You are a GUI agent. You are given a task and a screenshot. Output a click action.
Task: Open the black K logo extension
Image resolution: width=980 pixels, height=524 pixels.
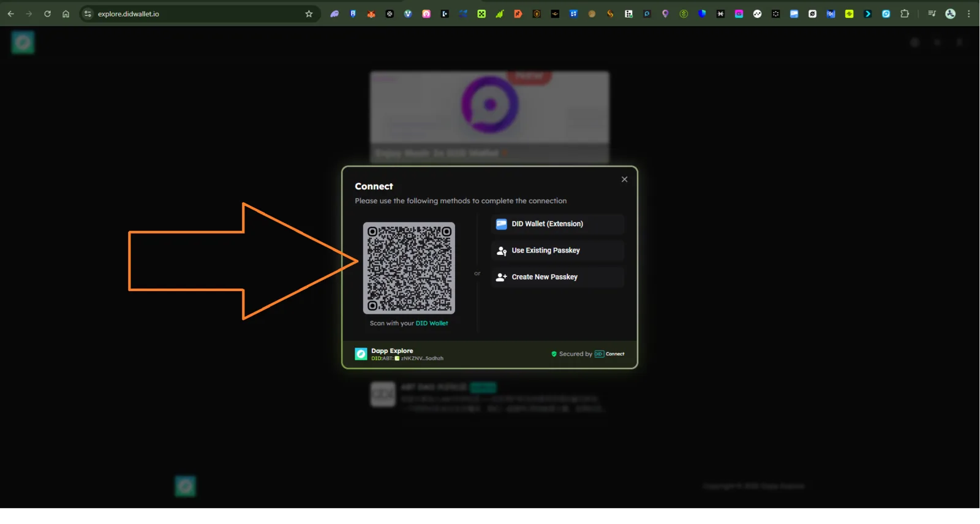[x=445, y=14]
